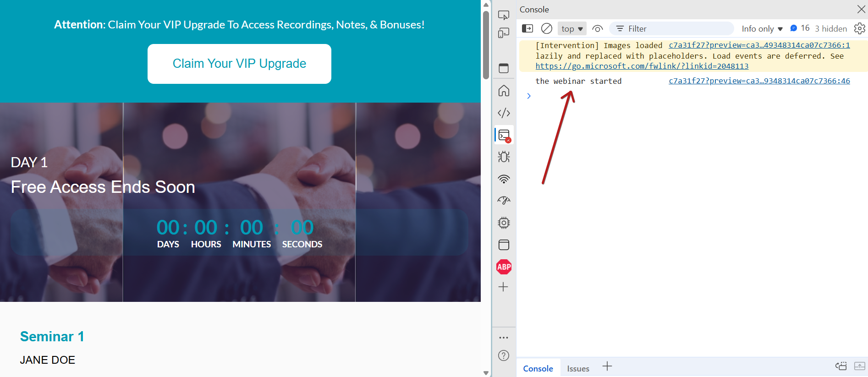Open source link ending in c7366:1
This screenshot has width=868, height=377.
[759, 45]
